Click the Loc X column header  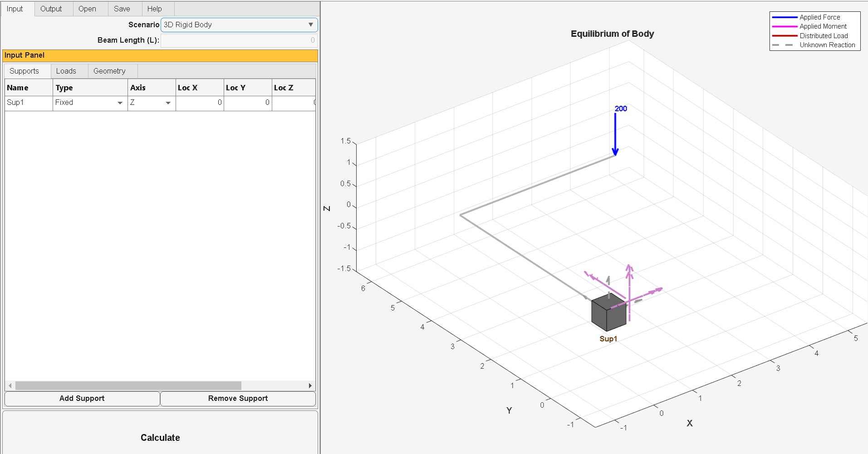tap(200, 88)
